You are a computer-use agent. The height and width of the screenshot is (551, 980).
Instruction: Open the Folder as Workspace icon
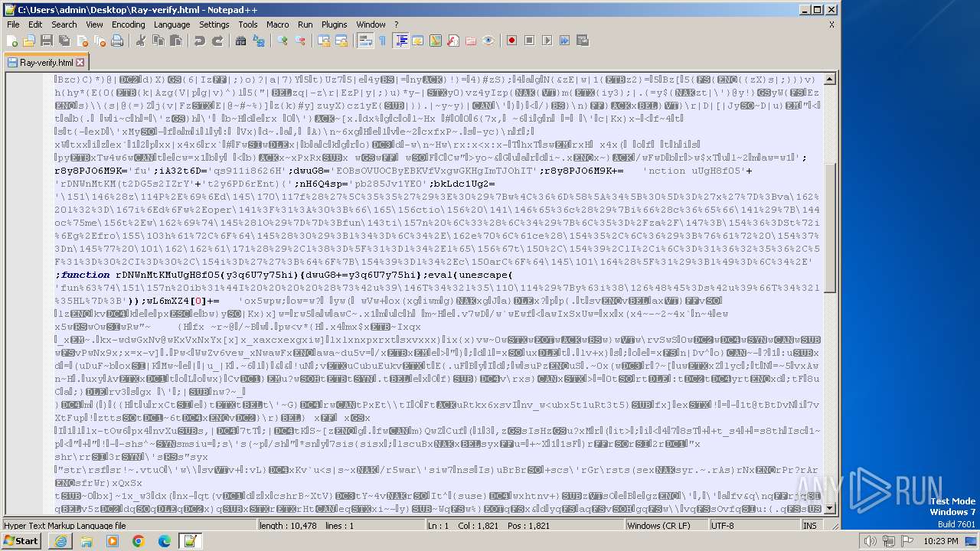coord(471,41)
